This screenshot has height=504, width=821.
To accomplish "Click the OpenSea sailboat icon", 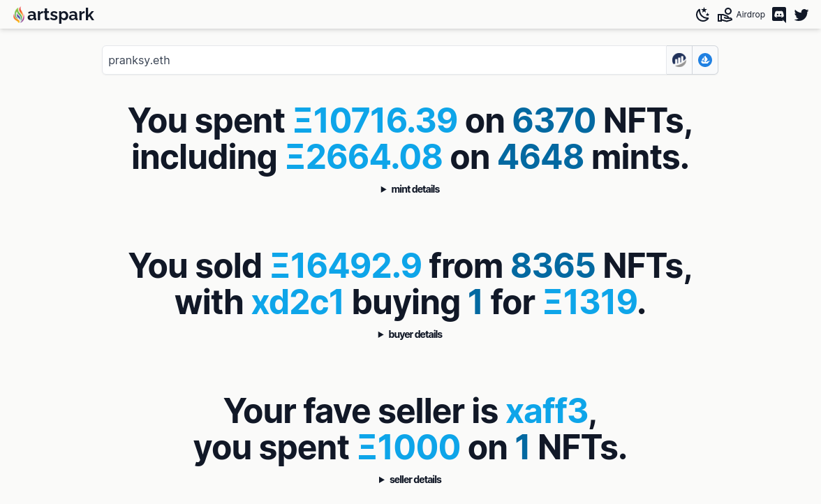I will [x=705, y=60].
